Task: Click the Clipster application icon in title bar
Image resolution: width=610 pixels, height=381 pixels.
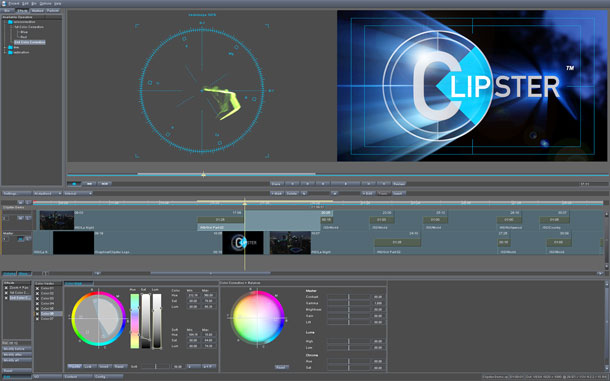Action: pos(4,3)
